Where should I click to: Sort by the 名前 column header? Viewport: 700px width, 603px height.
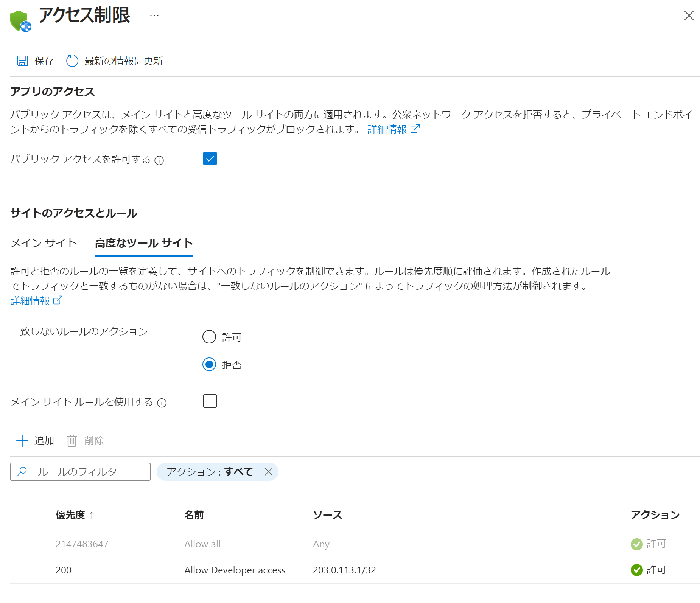click(194, 515)
